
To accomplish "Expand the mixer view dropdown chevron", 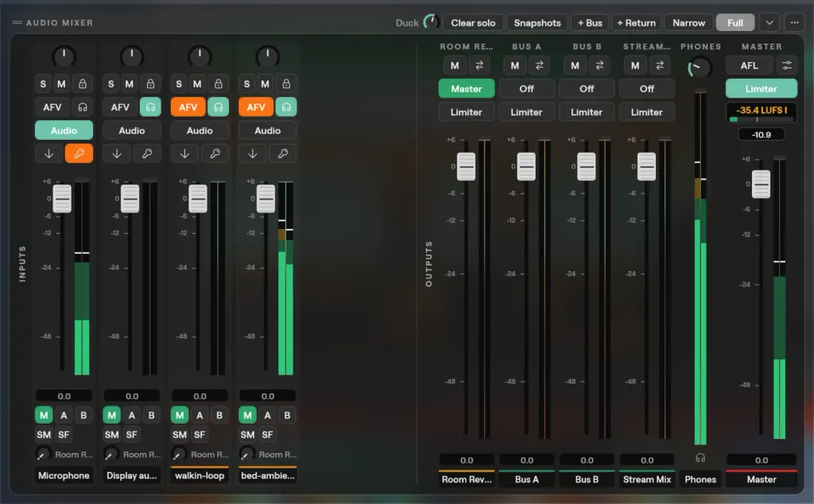I will coord(769,23).
